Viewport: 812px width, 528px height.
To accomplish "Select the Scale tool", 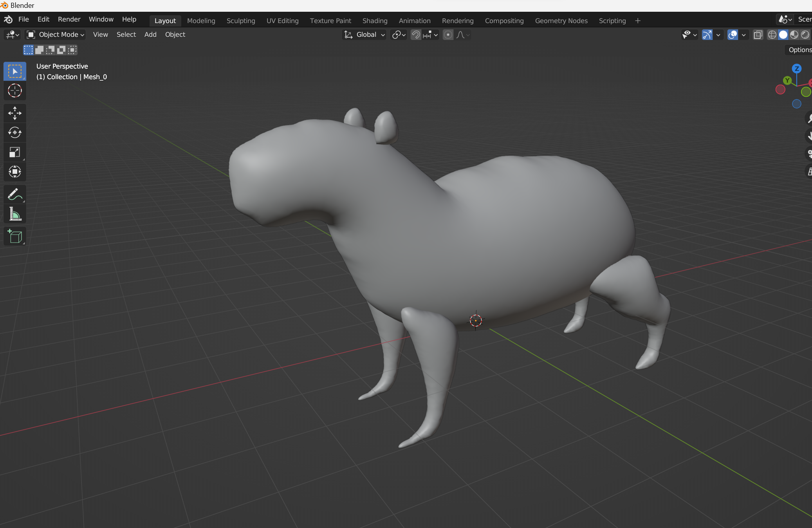I will 14,152.
